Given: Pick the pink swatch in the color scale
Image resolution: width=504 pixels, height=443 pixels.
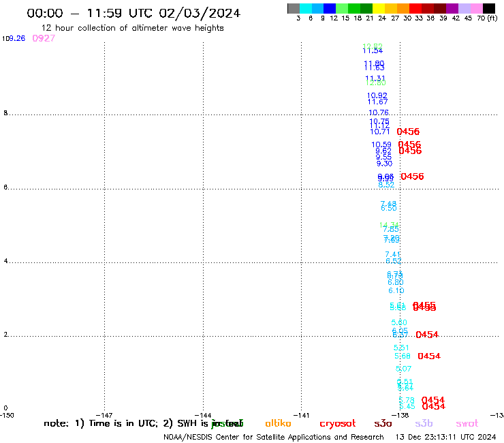Looking at the screenshot, I should click(x=476, y=8).
